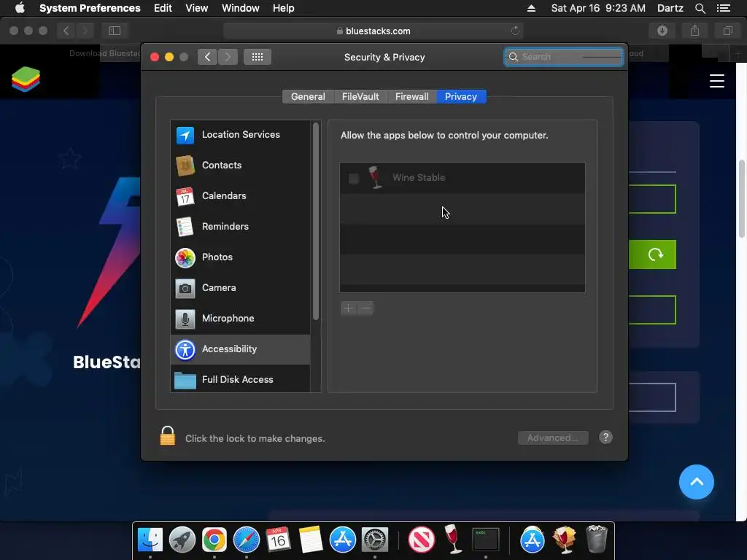Viewport: 747px width, 560px height.
Task: Go back in System Preferences
Action: pos(207,57)
